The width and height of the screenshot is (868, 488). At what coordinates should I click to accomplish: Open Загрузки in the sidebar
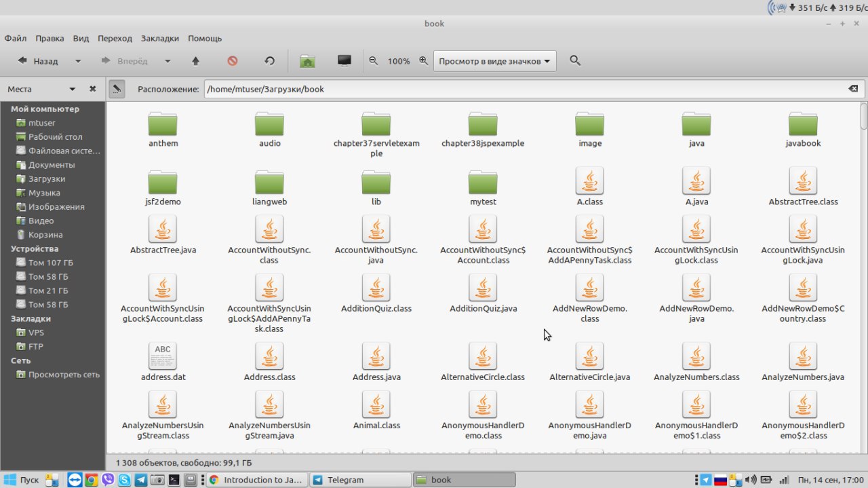tap(47, 179)
